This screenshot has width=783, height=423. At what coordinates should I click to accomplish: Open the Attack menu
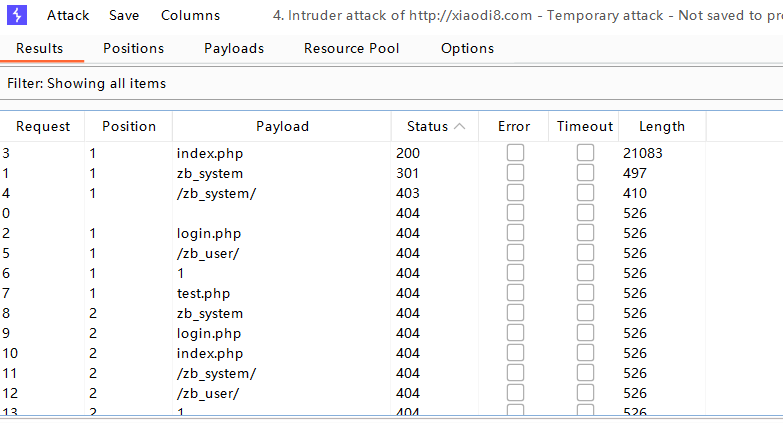(x=68, y=15)
